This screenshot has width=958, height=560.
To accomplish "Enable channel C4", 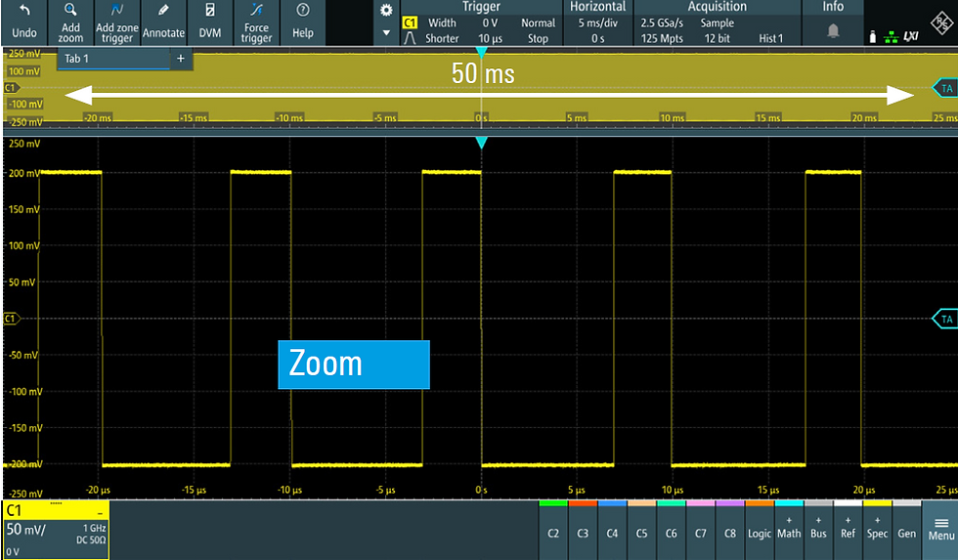I will 612,530.
